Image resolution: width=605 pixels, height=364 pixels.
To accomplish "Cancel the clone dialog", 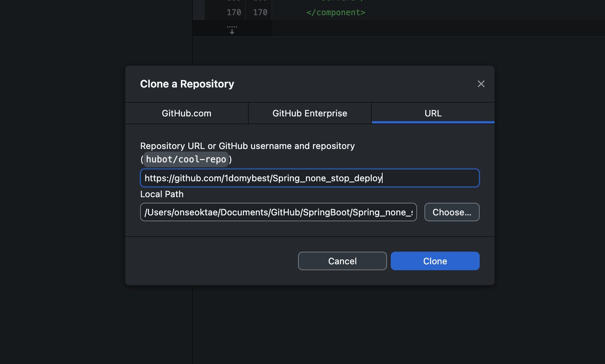I will click(x=342, y=261).
